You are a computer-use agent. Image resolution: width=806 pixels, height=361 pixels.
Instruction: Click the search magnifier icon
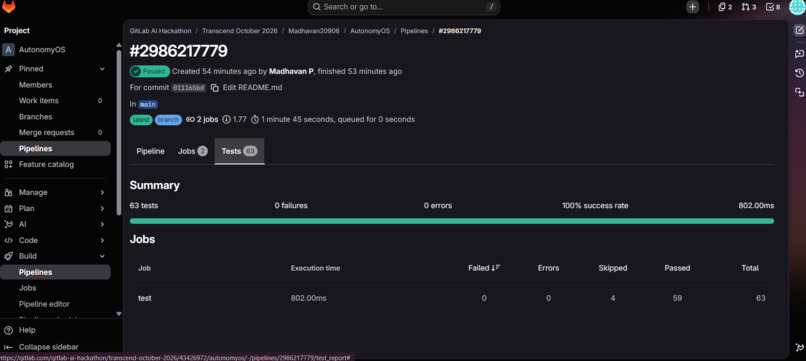pyautogui.click(x=317, y=7)
